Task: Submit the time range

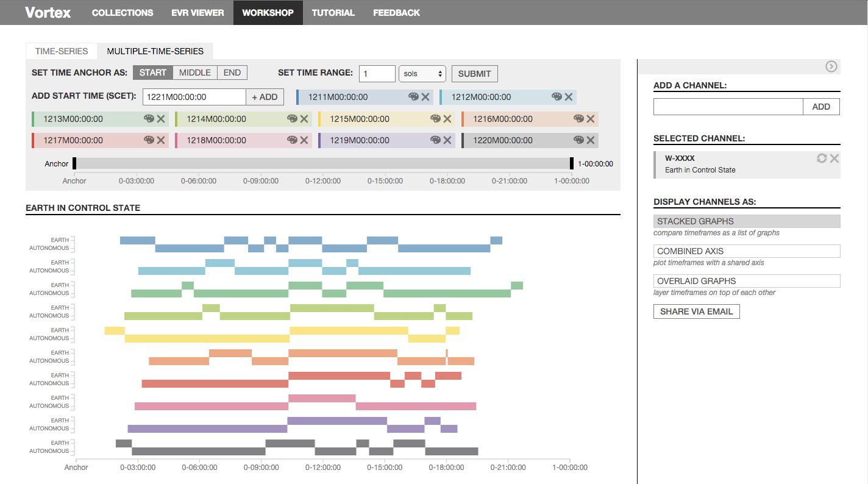Action: click(475, 74)
